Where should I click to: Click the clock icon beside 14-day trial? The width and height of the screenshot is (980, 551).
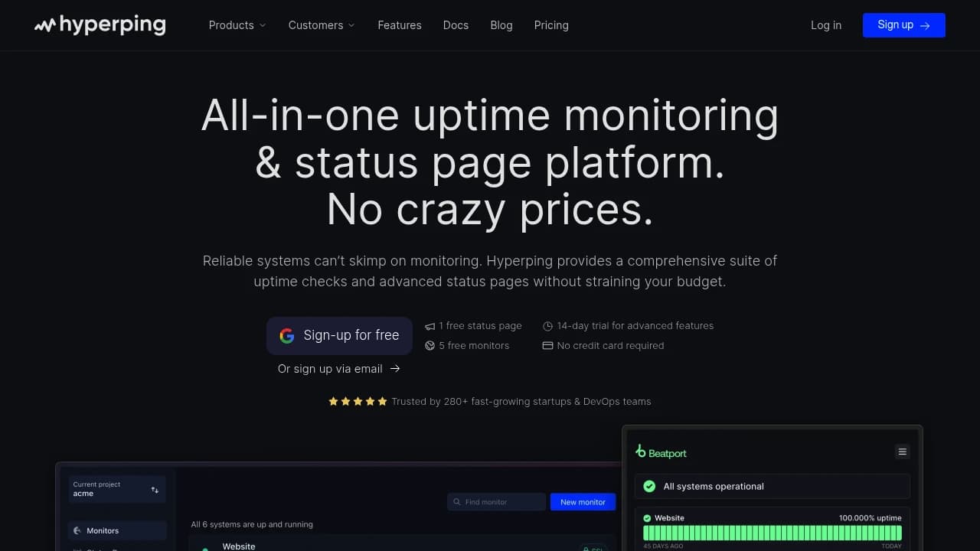[x=547, y=326]
